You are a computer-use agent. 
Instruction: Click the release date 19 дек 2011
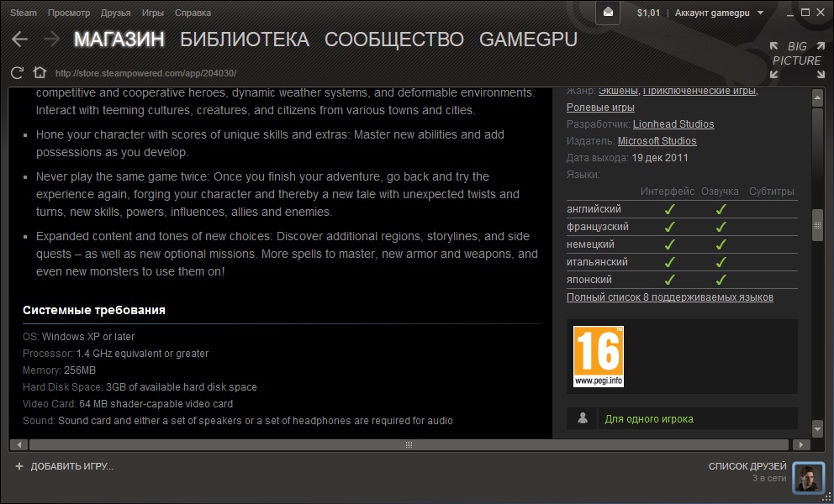[659, 158]
